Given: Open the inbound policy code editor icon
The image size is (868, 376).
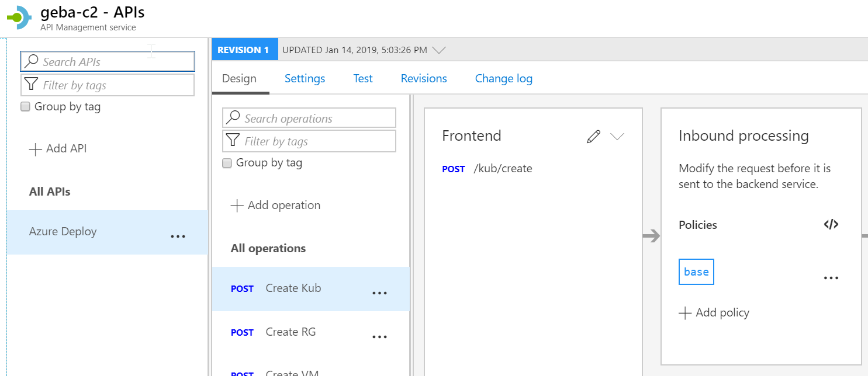Looking at the screenshot, I should tap(831, 224).
